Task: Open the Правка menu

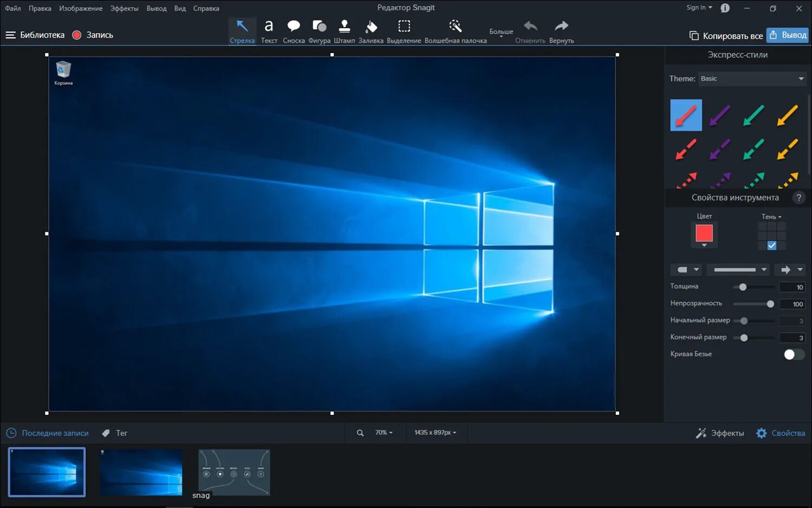Action: (40, 8)
